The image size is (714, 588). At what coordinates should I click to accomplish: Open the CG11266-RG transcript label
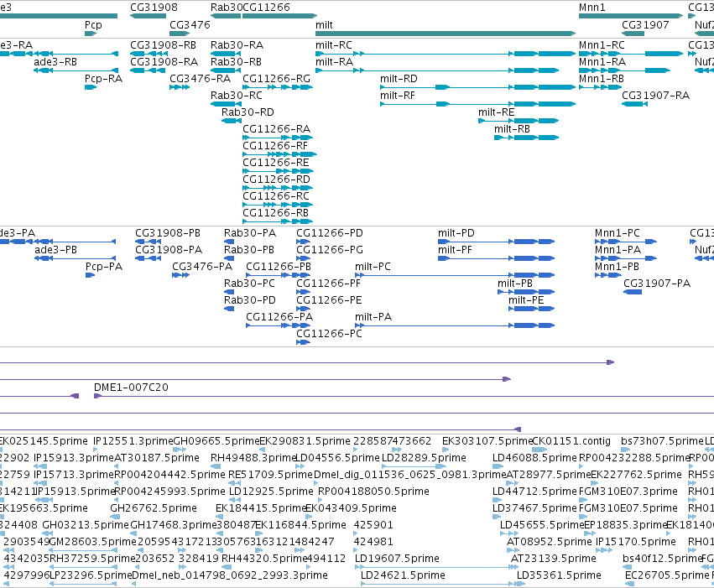(276, 79)
